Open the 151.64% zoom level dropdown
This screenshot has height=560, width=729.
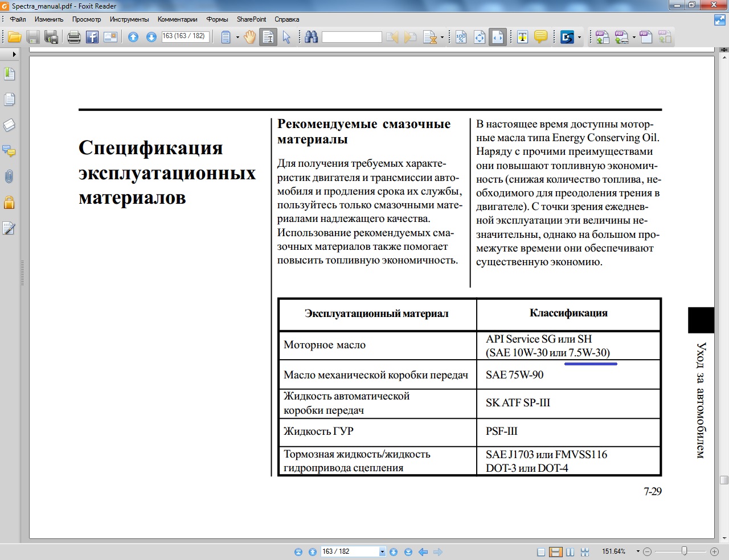point(638,551)
